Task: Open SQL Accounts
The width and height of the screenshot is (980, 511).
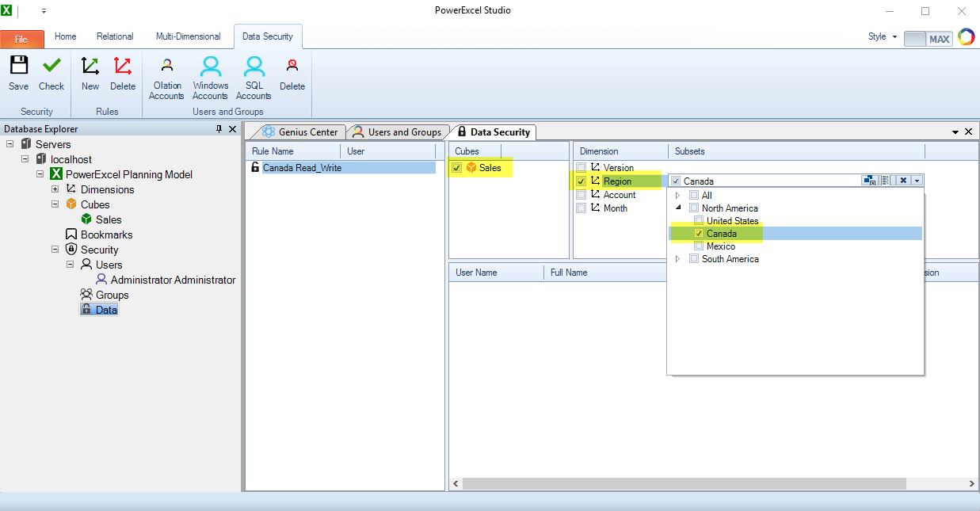Action: click(254, 78)
